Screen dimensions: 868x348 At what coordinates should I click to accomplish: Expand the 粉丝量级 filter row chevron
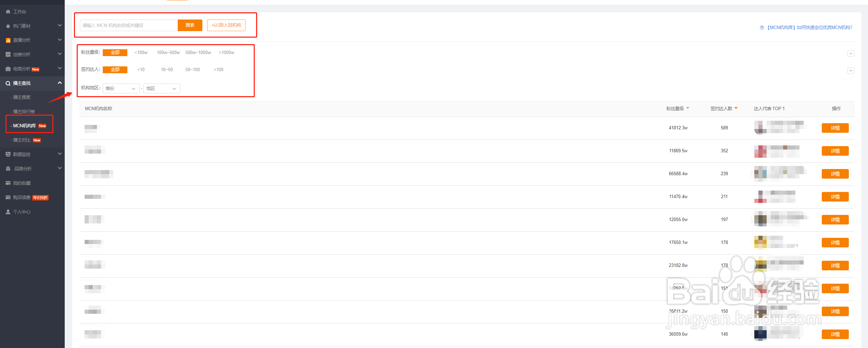point(851,53)
